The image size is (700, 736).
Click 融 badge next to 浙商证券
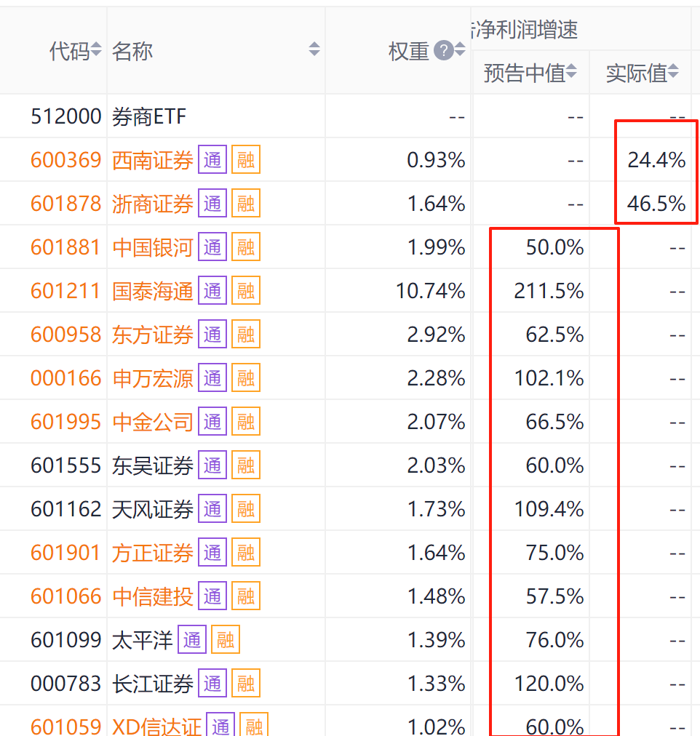coord(246,203)
